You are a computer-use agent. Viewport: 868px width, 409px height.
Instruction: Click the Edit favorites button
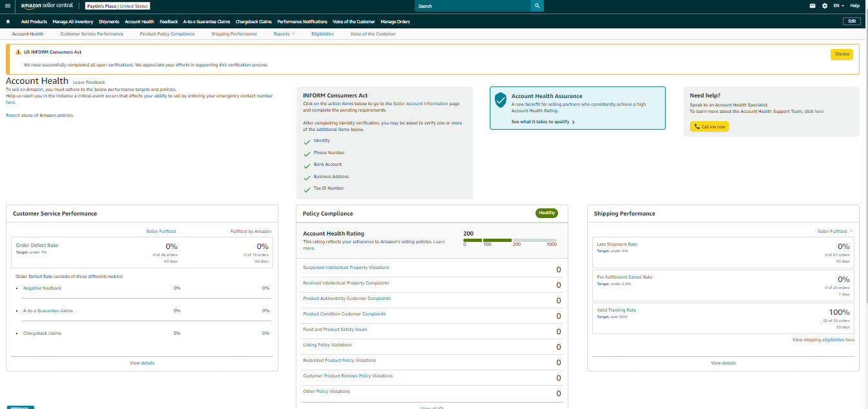852,21
